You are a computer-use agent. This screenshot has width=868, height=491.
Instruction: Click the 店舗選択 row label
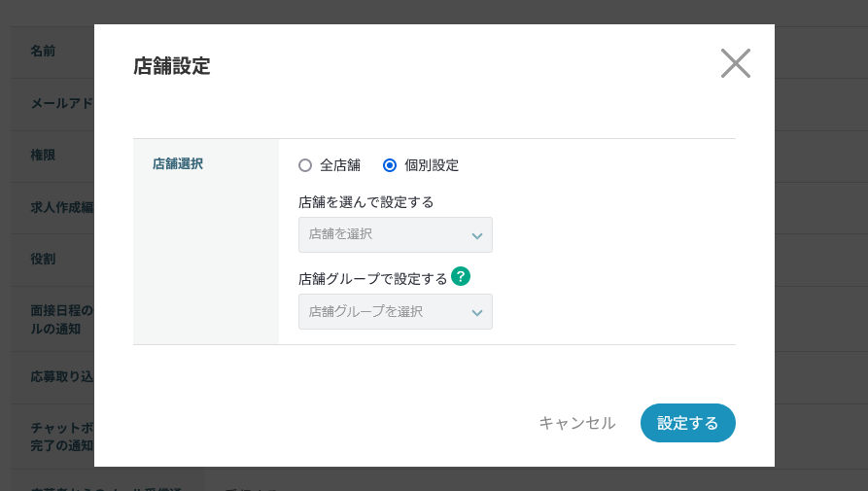(178, 164)
